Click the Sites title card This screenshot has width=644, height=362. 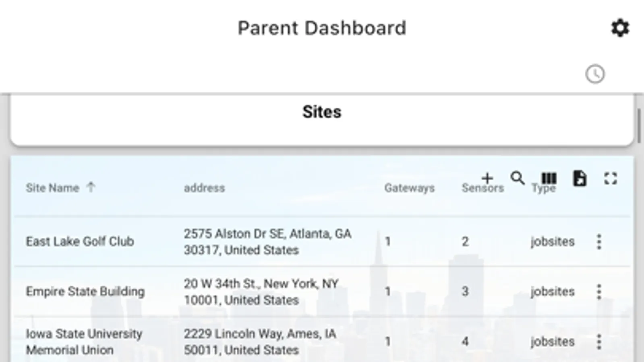click(321, 112)
